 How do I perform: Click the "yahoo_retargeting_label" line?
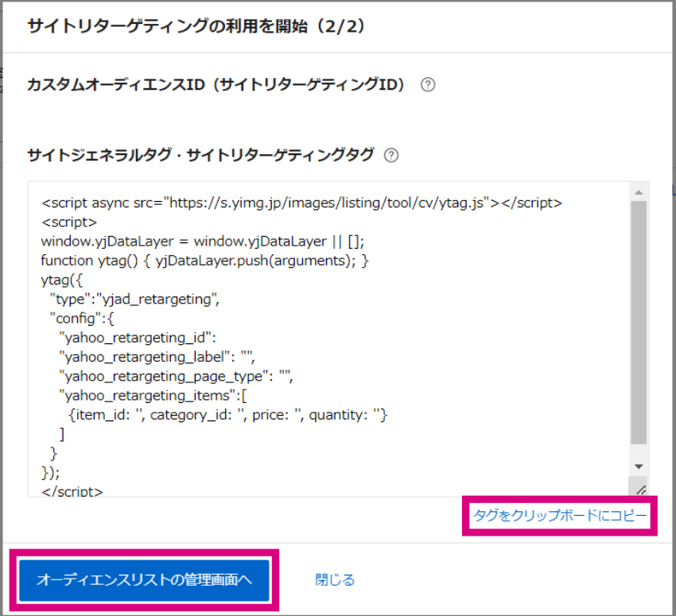point(157,357)
